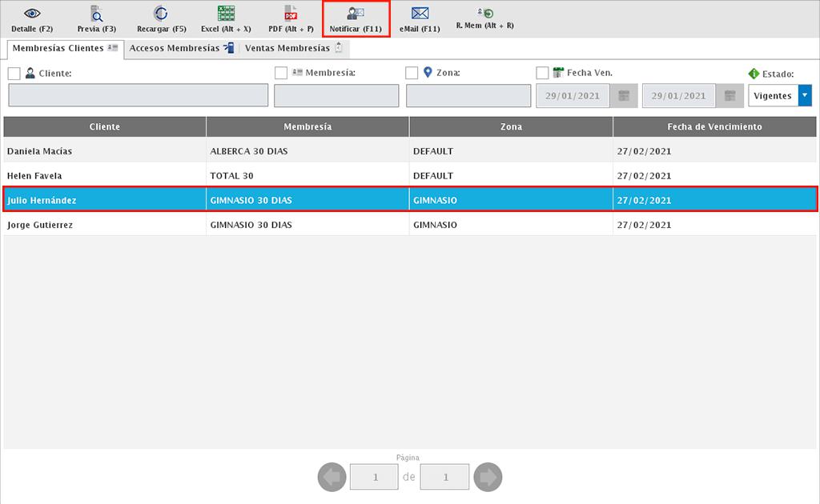
Task: Expand the Estado Vigentes dropdown
Action: pyautogui.click(x=805, y=96)
